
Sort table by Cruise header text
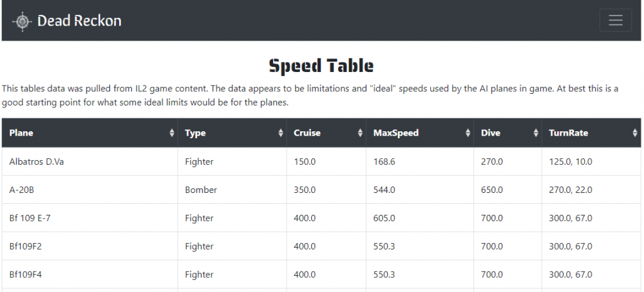[x=307, y=133]
